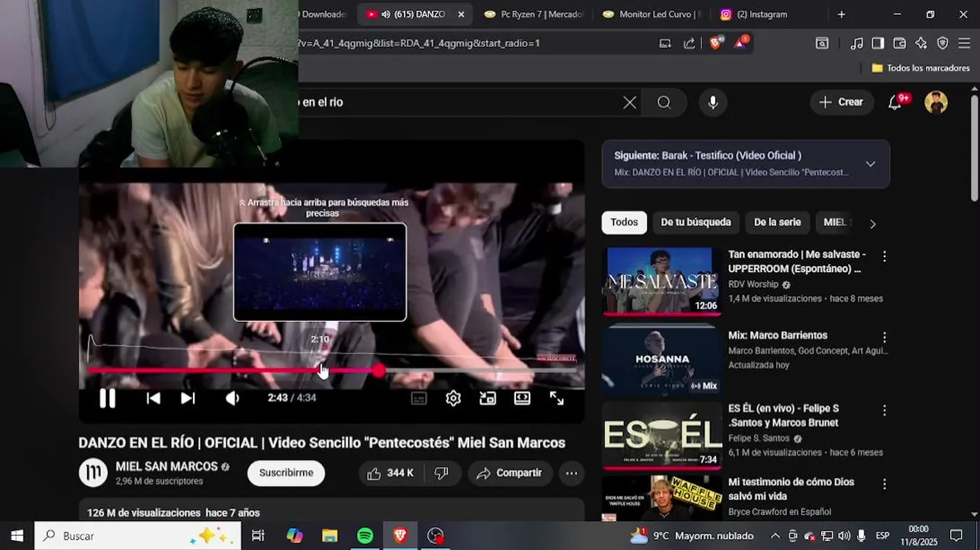Toggle the browser sidebar panel
The height and width of the screenshot is (550, 980).
coord(878,44)
